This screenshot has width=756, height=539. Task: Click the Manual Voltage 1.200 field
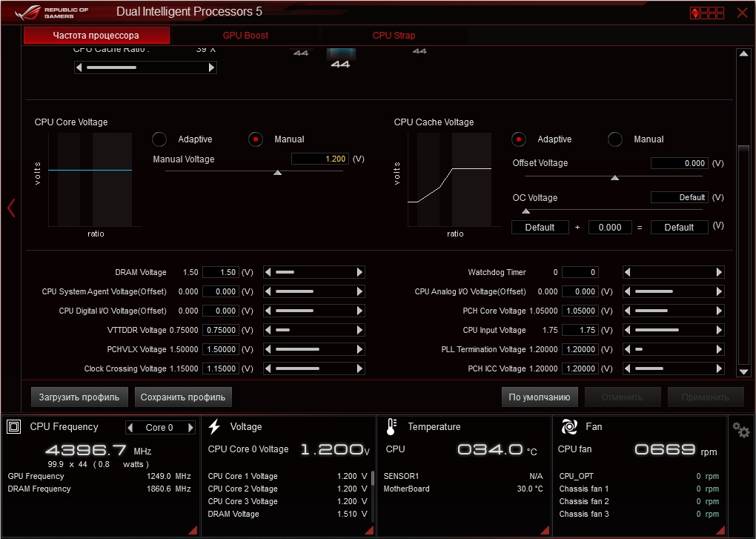point(320,159)
